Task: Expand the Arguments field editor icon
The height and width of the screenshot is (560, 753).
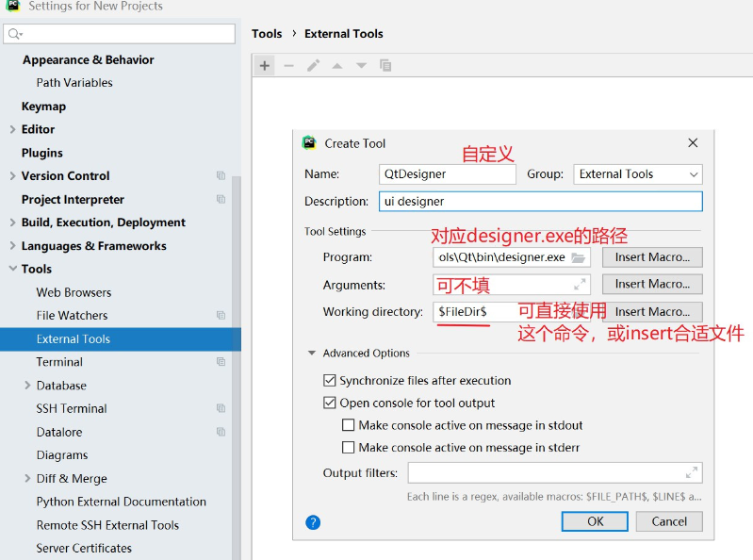Action: [x=580, y=285]
